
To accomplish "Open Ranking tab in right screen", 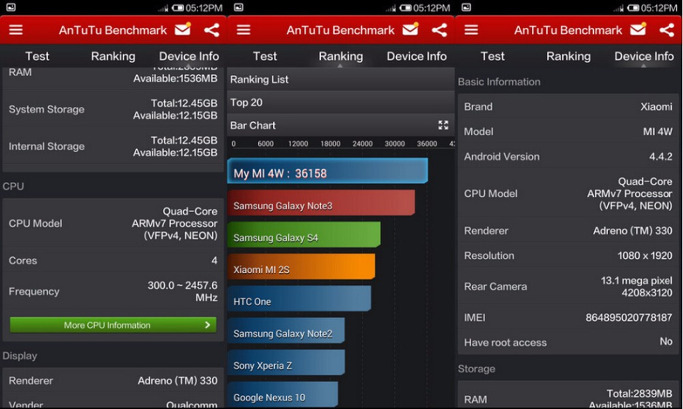I will click(x=568, y=56).
